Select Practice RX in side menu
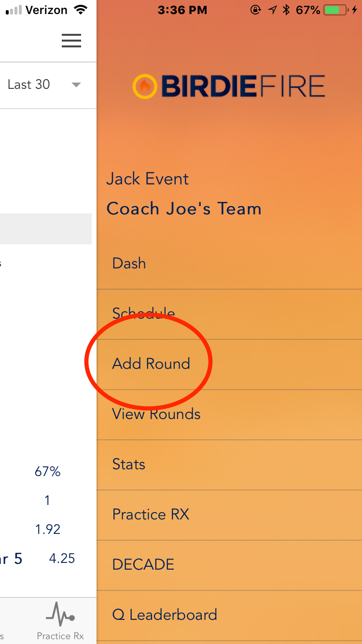The height and width of the screenshot is (644, 362). coord(151,514)
